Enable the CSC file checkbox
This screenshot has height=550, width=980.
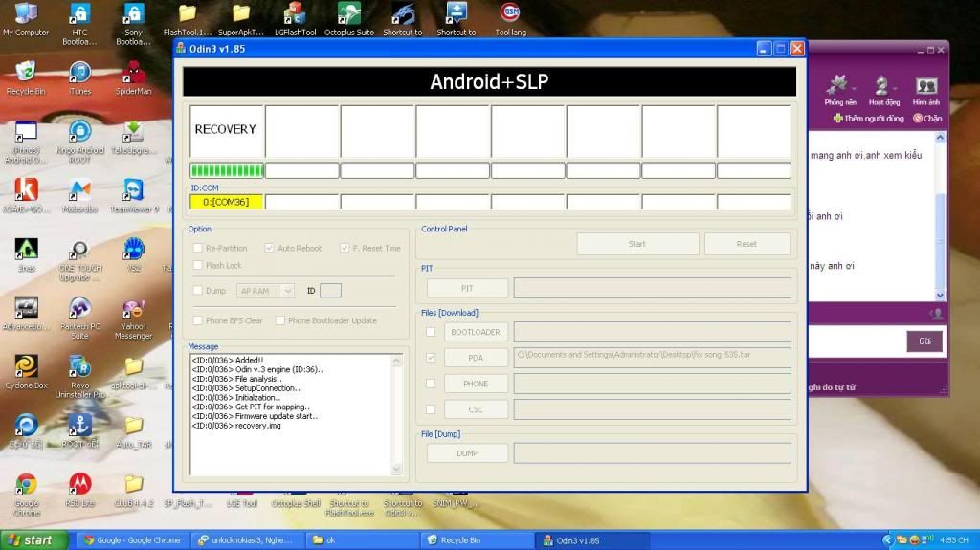[431, 409]
